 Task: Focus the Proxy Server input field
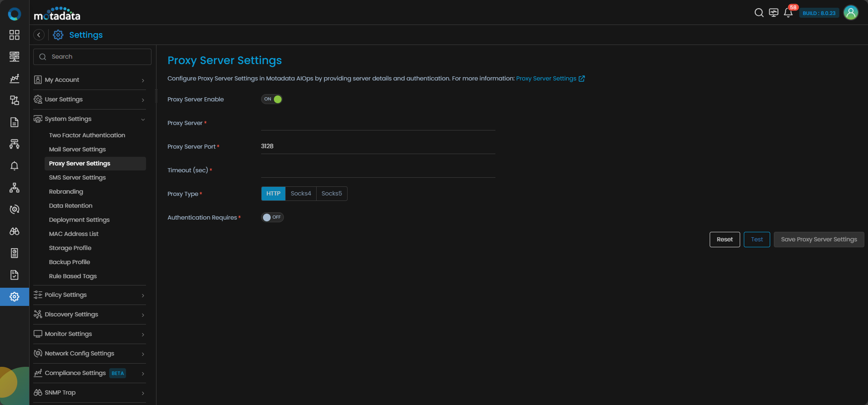(x=378, y=123)
